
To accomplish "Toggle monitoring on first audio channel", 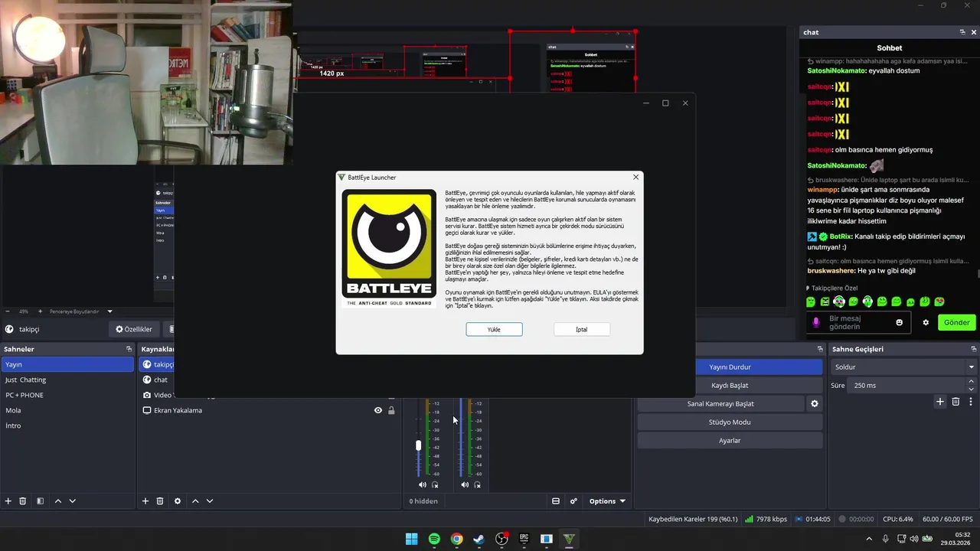I will [435, 484].
